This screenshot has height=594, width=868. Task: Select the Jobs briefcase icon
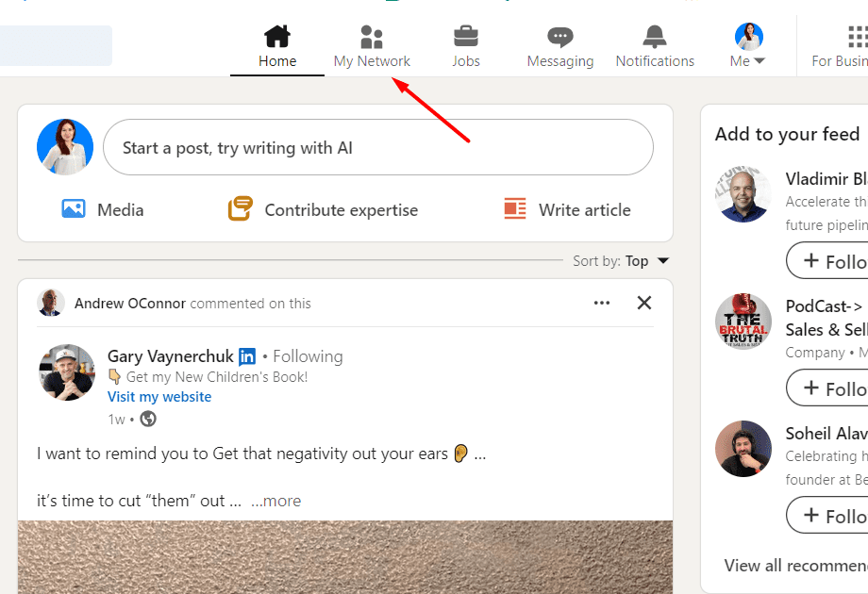point(465,35)
